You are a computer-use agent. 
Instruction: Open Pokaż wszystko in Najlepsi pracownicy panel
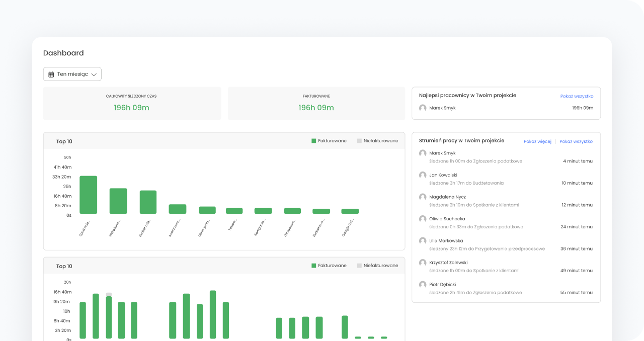click(577, 96)
